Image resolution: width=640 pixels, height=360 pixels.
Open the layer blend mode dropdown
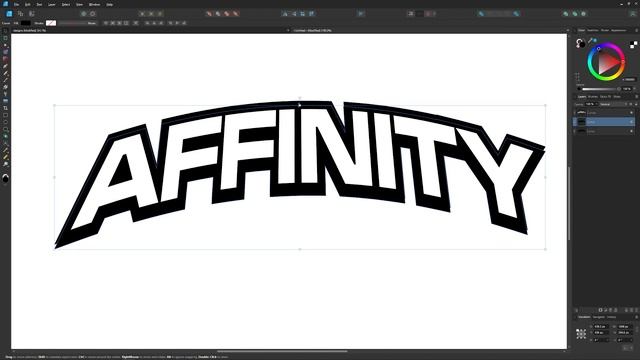pos(612,104)
